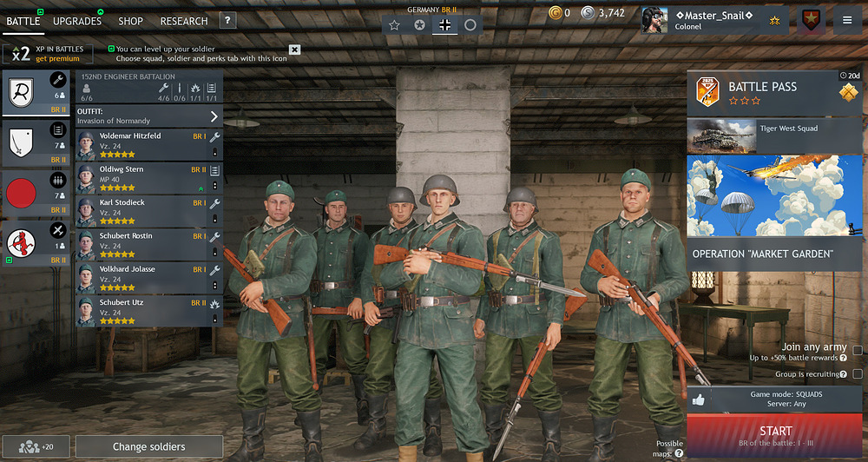Click the x2 XP get premium banner

(x=48, y=54)
